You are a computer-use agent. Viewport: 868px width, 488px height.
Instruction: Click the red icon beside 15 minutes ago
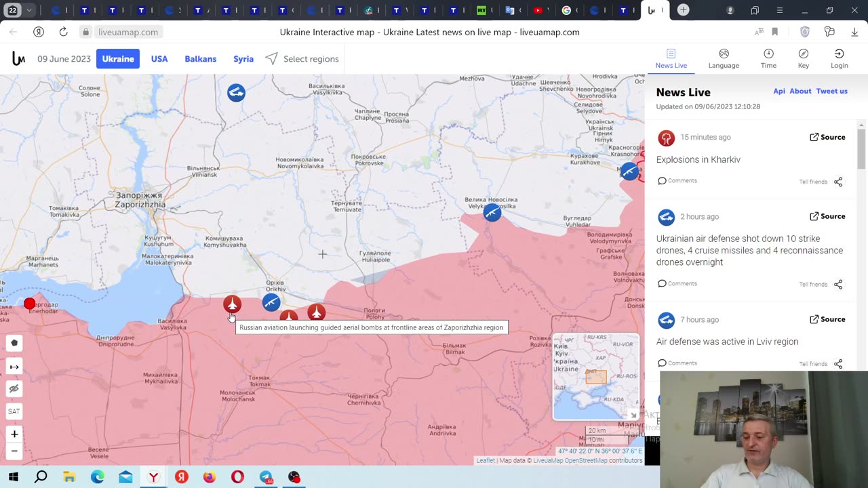[666, 138]
